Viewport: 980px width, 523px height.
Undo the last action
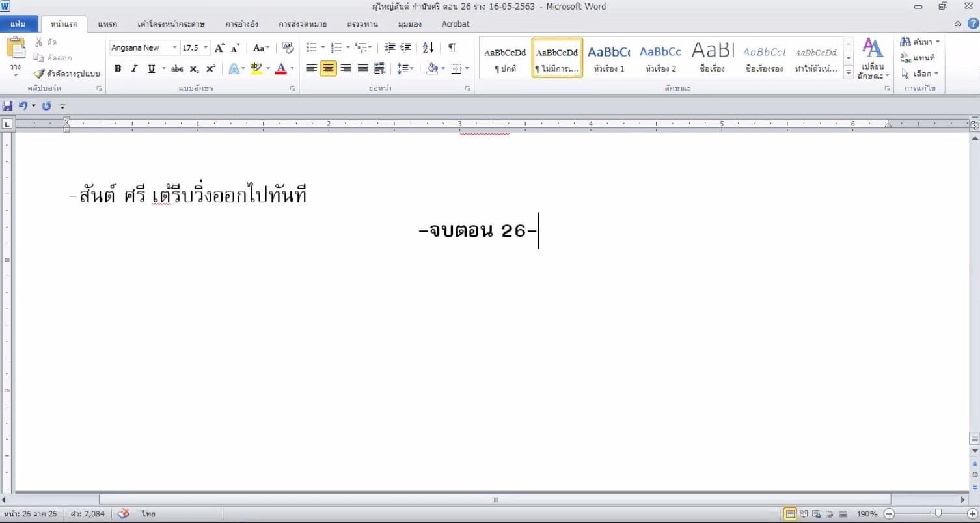click(23, 106)
